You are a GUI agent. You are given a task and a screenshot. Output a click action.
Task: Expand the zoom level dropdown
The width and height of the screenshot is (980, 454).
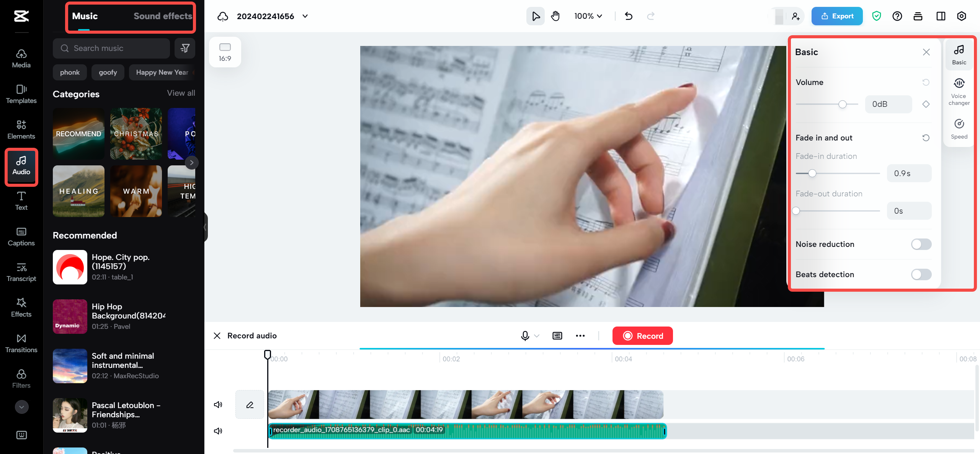(588, 16)
